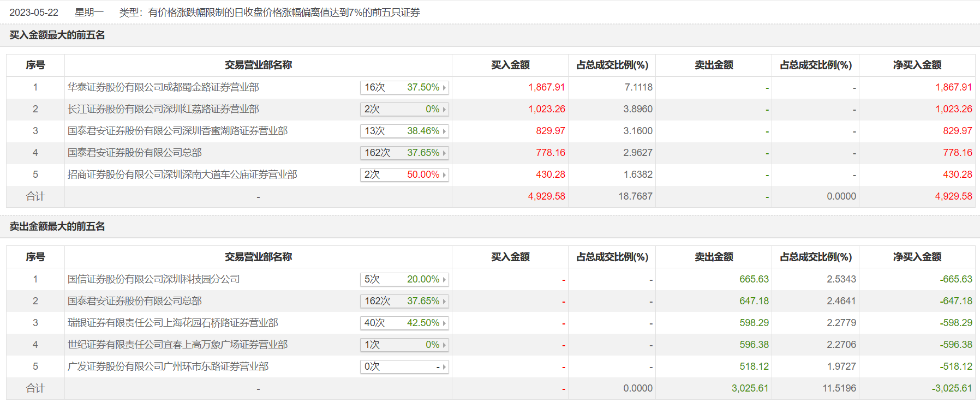This screenshot has width=980, height=403.
Task: Click the 星期一 weekday label
Action: tap(89, 13)
